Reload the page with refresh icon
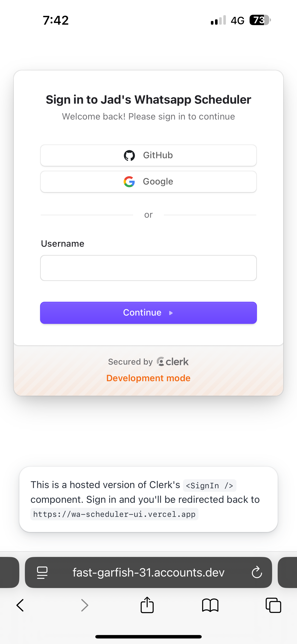This screenshot has width=297, height=644. [256, 573]
